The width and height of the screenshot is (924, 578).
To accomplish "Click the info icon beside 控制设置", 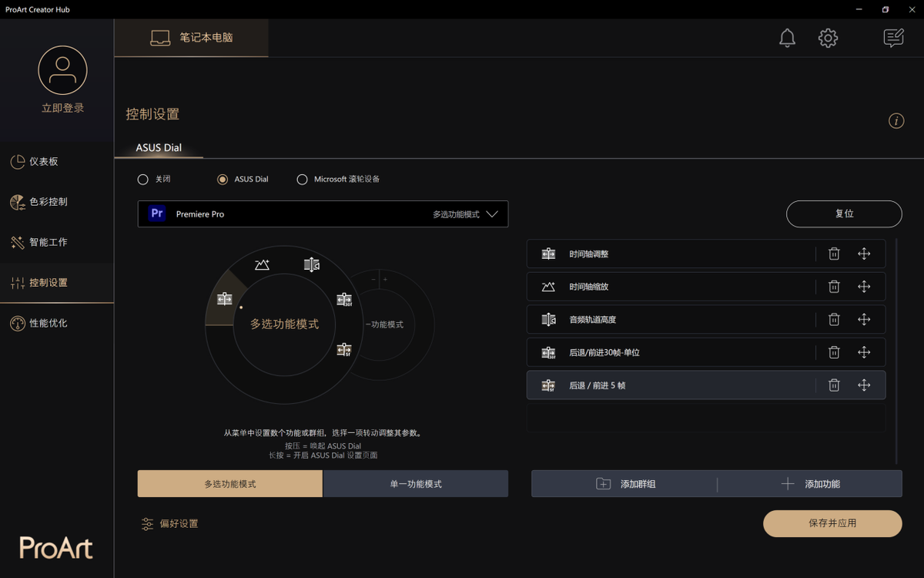I will click(896, 121).
